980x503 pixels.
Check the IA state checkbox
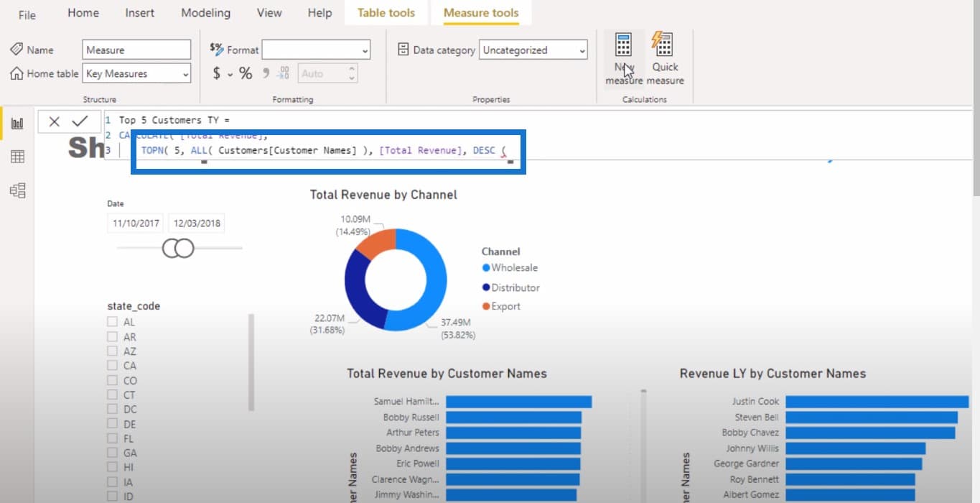[x=112, y=482]
